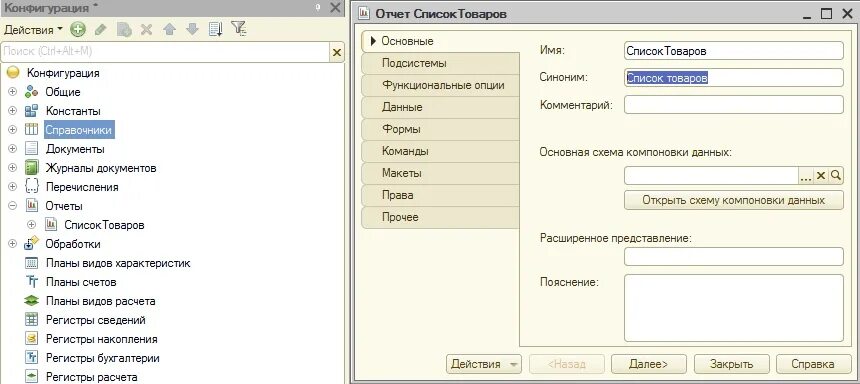Image resolution: width=860 pixels, height=384 pixels.
Task: Click the Справка button
Action: point(813,364)
